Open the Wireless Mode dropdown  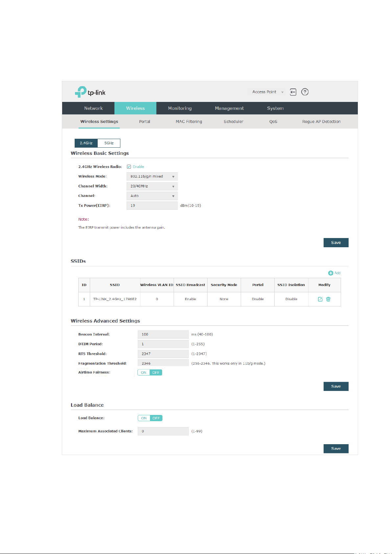[152, 177]
